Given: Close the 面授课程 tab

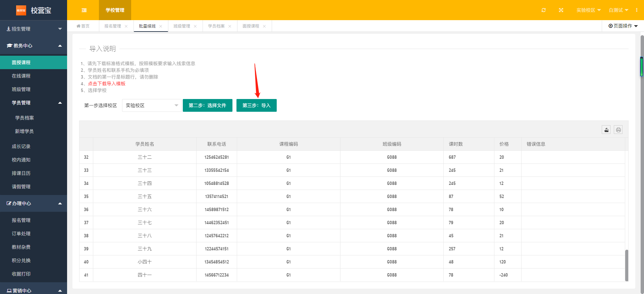Looking at the screenshot, I should pos(264,26).
